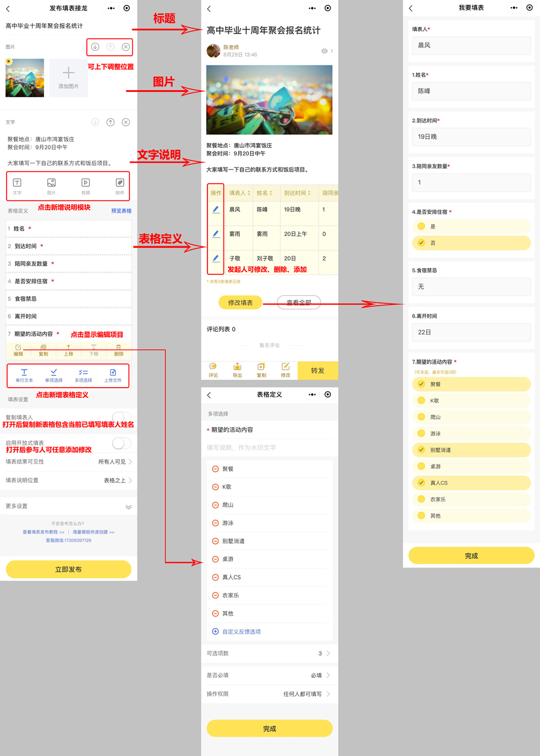Click the 立即发布 button
Image resolution: width=540 pixels, height=756 pixels.
click(x=69, y=569)
